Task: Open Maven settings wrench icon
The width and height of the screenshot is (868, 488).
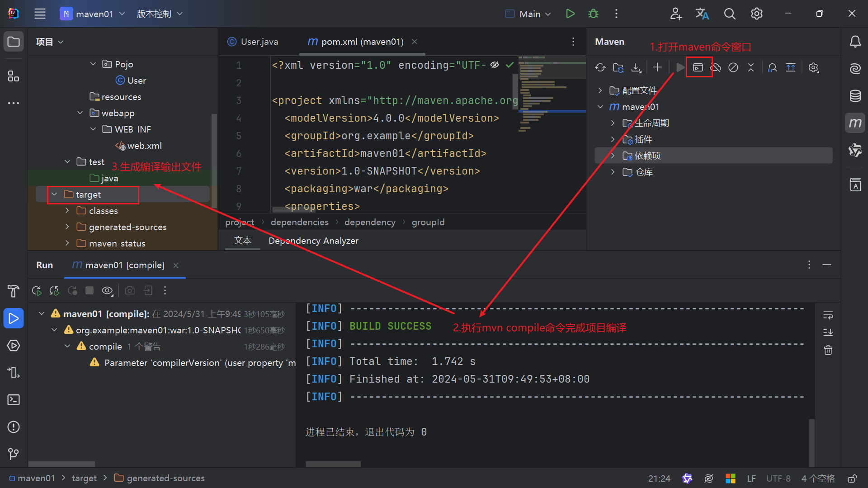Action: pos(814,67)
